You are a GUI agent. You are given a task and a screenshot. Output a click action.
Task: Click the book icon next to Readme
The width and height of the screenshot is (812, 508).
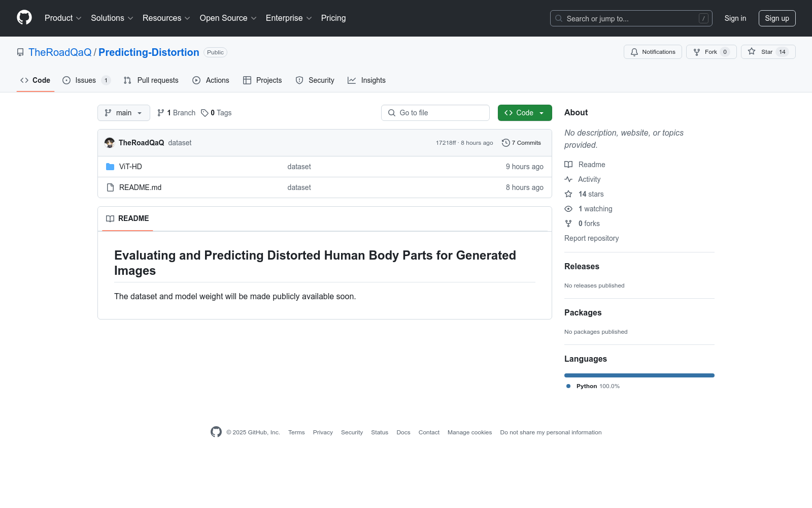pos(568,165)
